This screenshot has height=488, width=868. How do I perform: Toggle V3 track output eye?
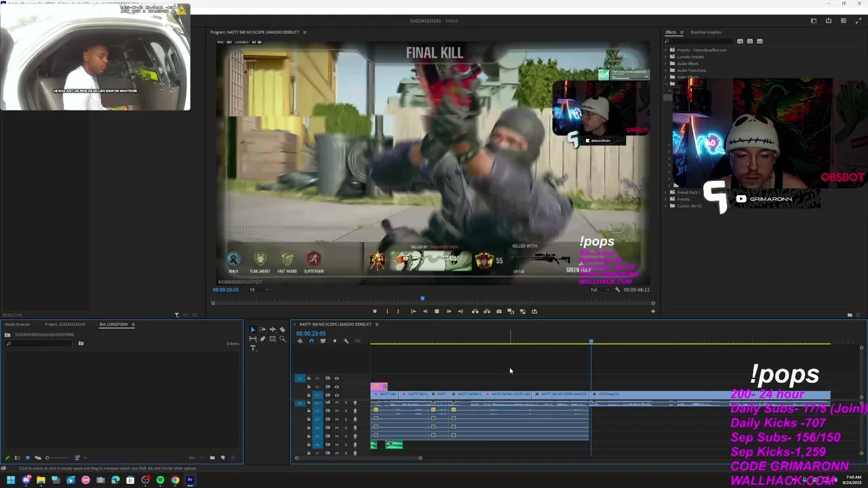(x=337, y=378)
